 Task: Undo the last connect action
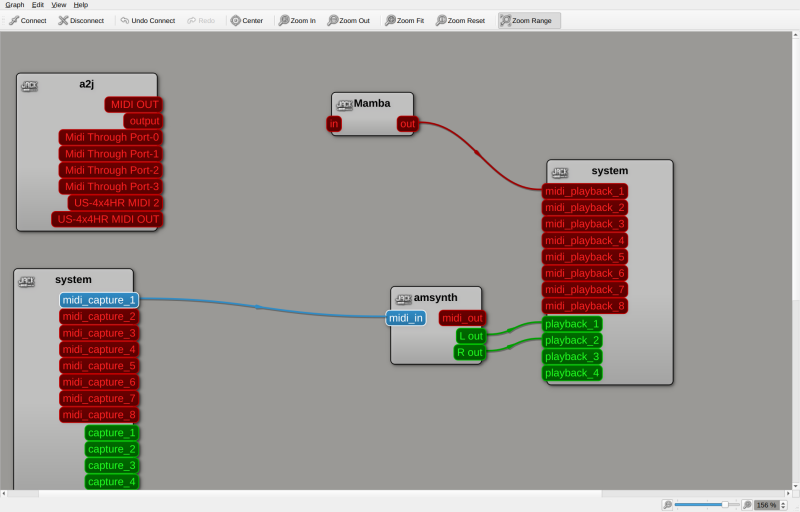click(x=148, y=20)
